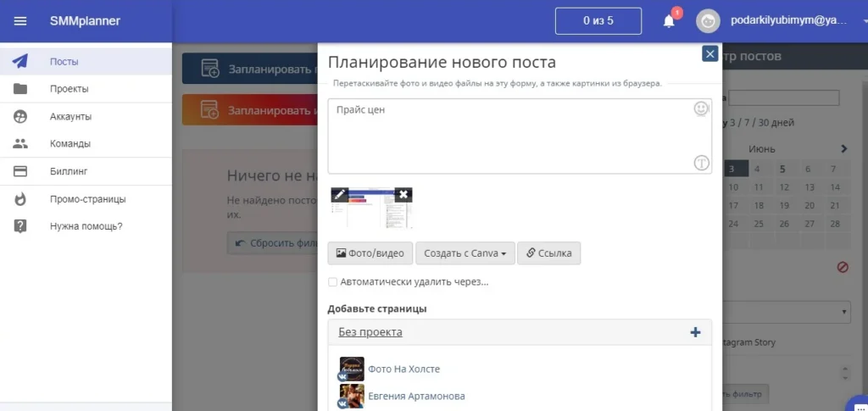Click the stepper arrows in filter panel

(845, 372)
